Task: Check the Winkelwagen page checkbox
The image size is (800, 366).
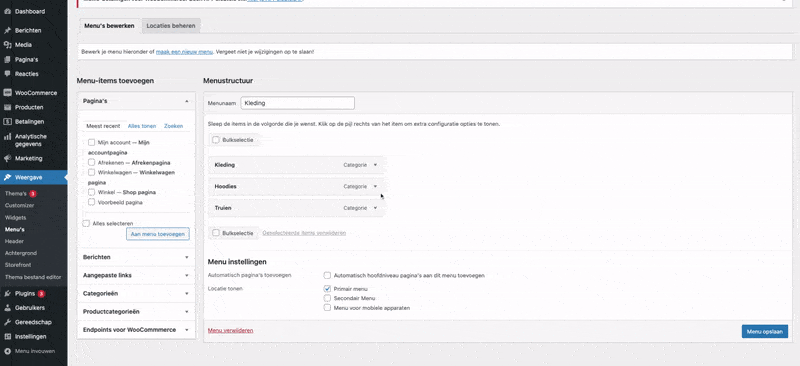Action: [91, 172]
